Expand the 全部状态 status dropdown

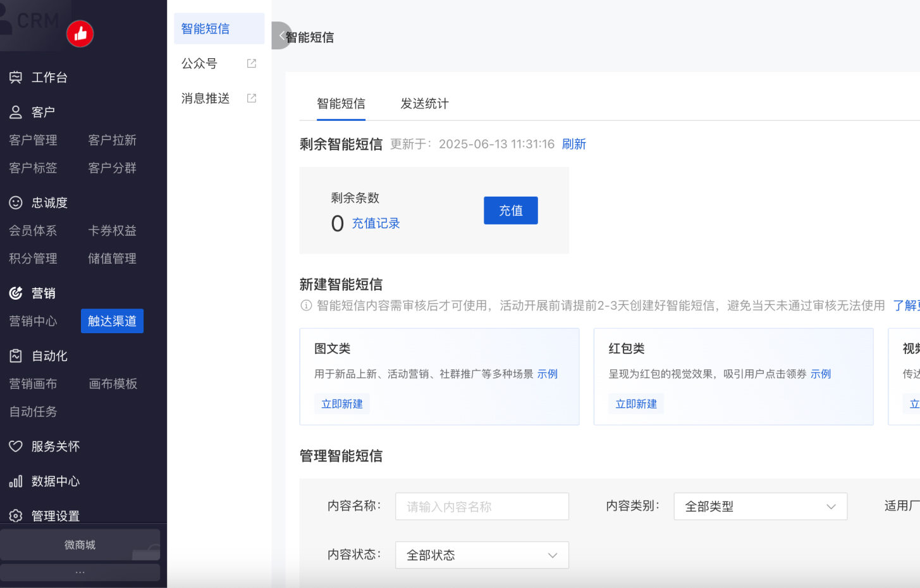point(481,554)
